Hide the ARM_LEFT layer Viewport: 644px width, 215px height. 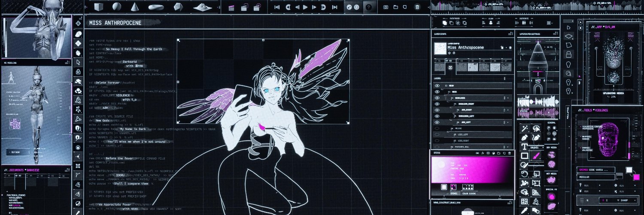[437, 122]
